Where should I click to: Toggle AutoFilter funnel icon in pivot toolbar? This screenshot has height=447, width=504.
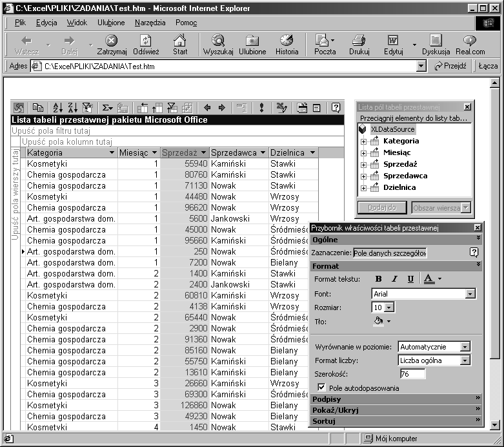pyautogui.click(x=87, y=107)
